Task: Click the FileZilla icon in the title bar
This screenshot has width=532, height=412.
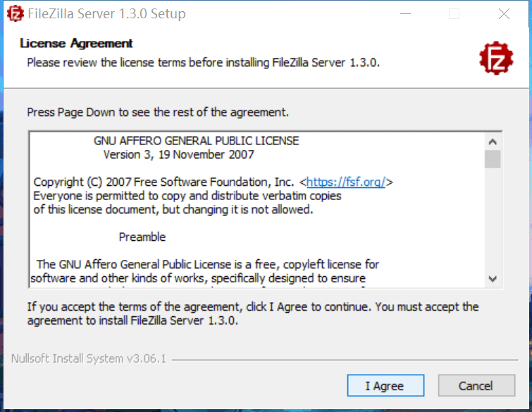Action: click(16, 14)
